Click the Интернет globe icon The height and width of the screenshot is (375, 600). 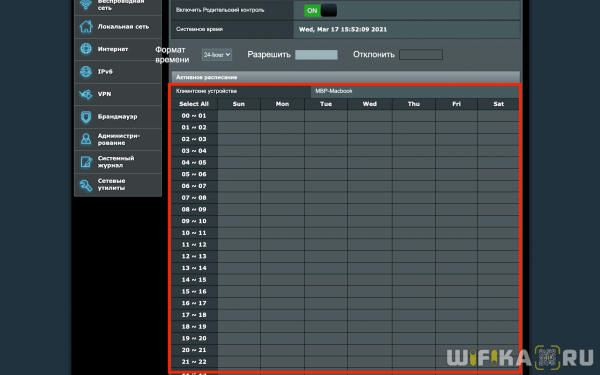86,49
